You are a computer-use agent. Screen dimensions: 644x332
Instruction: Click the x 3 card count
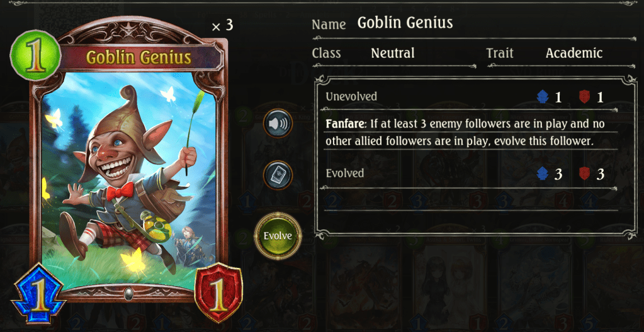(x=222, y=25)
